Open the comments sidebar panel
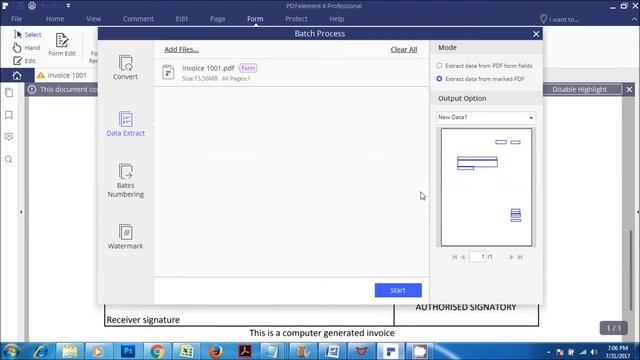Screen dimensions: 640x360 click(9, 137)
